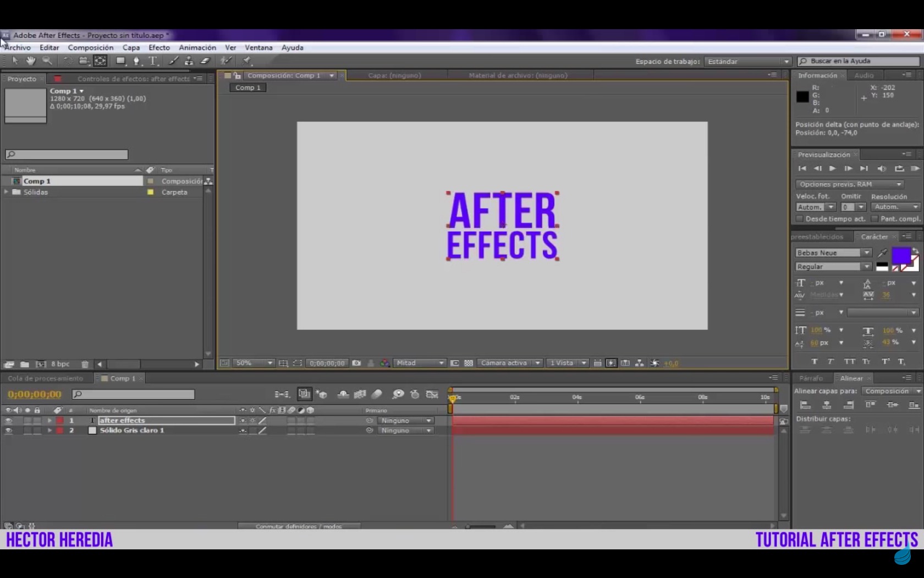Open Opciones previs. RAM dropdown
924x578 pixels.
[849, 184]
